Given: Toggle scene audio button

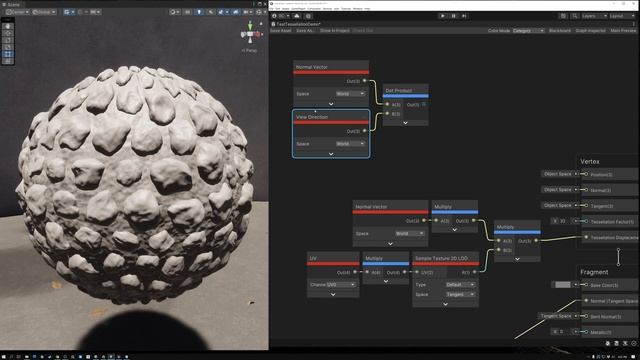Looking at the screenshot, I should pyautogui.click(x=210, y=12).
